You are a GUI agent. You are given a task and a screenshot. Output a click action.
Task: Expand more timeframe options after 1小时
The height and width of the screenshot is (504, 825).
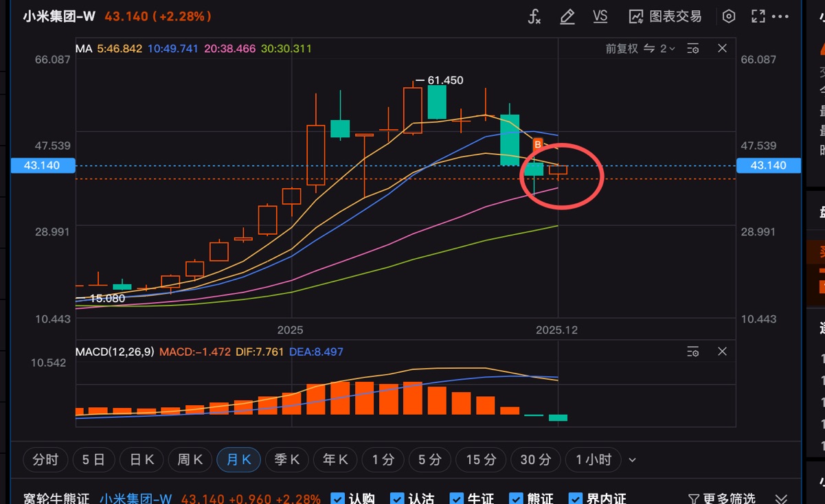point(633,460)
